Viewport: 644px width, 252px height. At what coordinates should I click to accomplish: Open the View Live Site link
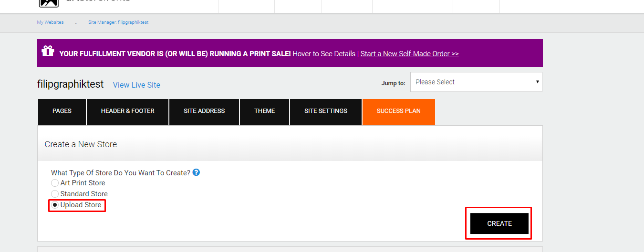(x=136, y=85)
